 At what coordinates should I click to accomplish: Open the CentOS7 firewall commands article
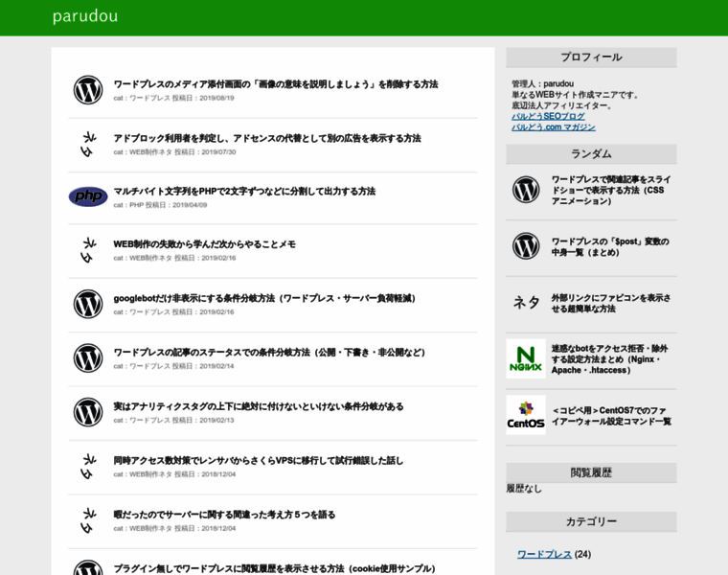[x=610, y=415]
